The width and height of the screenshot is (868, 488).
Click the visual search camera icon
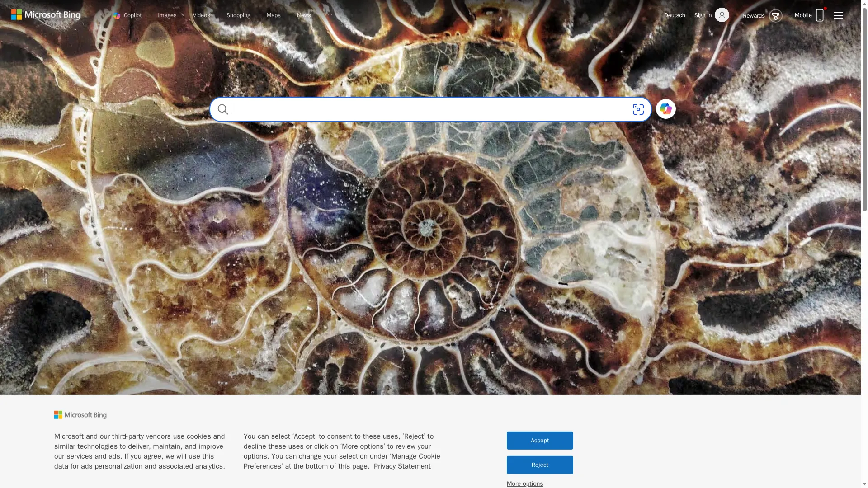pos(638,109)
